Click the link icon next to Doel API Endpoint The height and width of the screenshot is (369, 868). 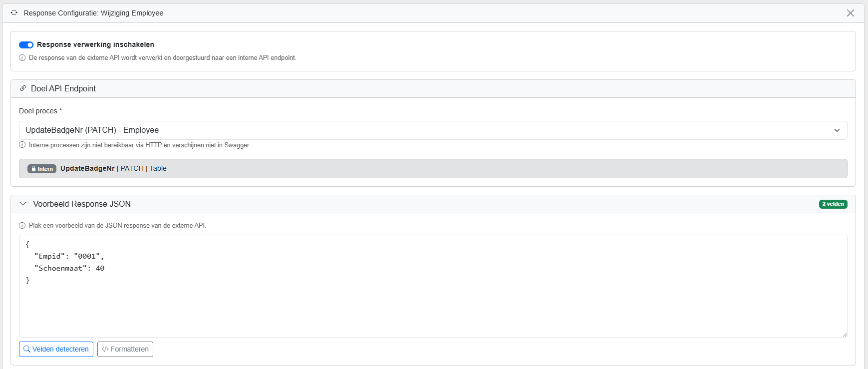coord(23,88)
